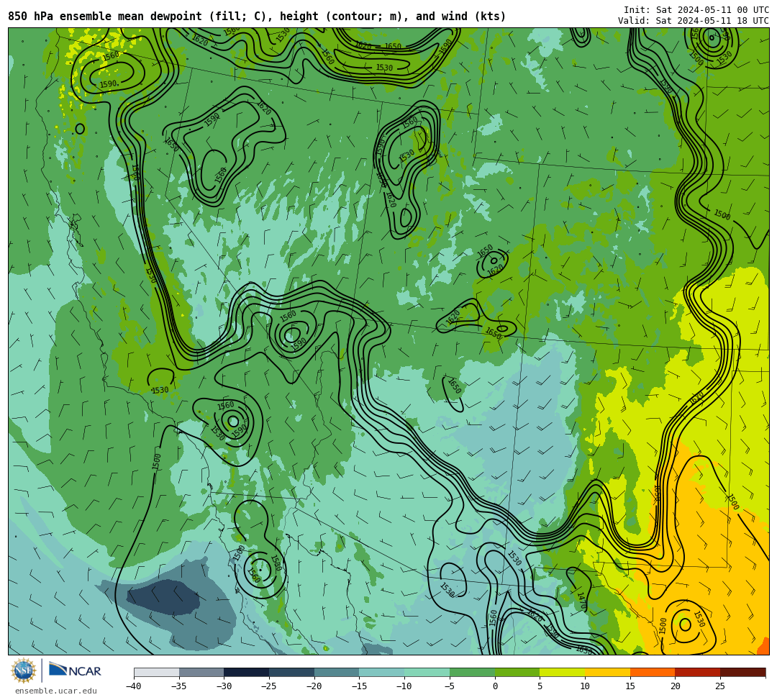The image size is (777, 700).
Task: Select the Init: Sat 2024-05-11 00 UTC text
Action: tap(696, 10)
